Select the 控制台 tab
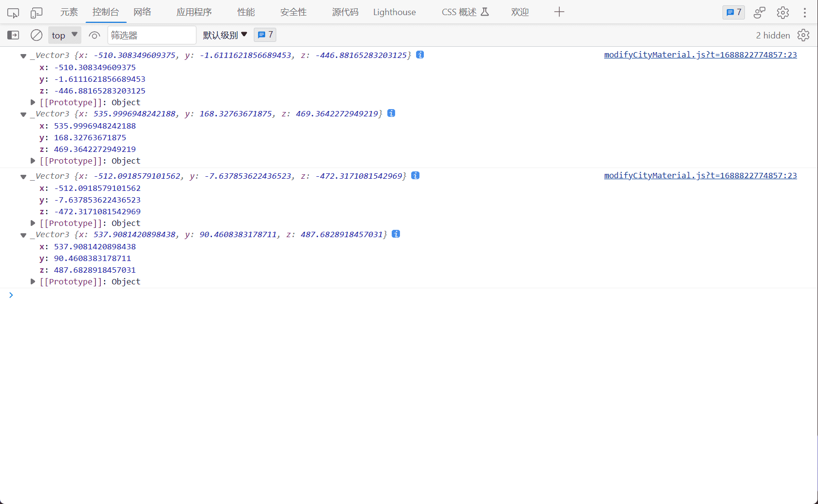The image size is (818, 504). (x=106, y=12)
